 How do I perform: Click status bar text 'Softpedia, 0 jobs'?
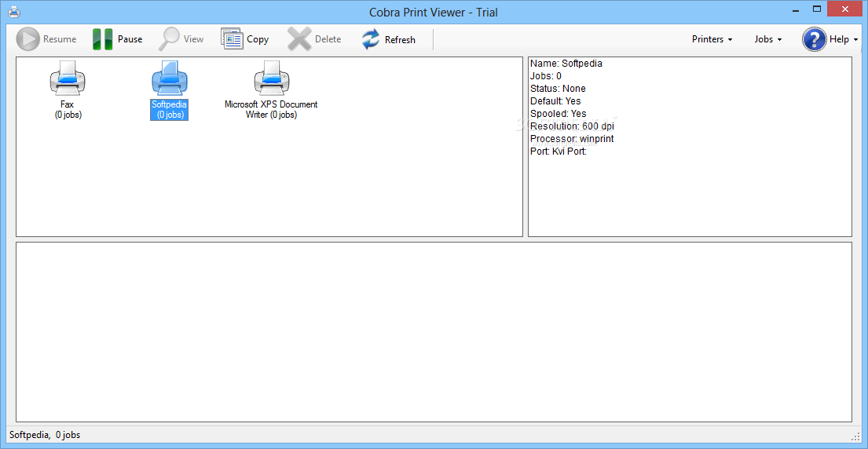pyautogui.click(x=44, y=435)
